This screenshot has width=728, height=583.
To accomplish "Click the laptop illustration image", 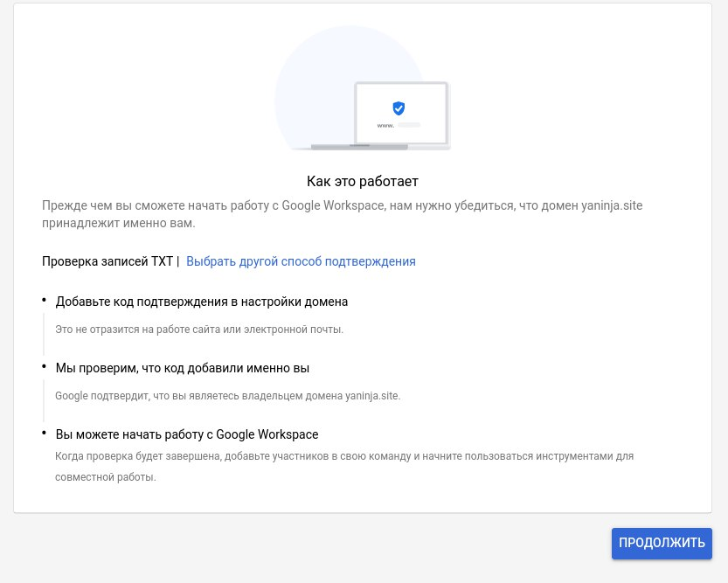I will click(x=362, y=88).
